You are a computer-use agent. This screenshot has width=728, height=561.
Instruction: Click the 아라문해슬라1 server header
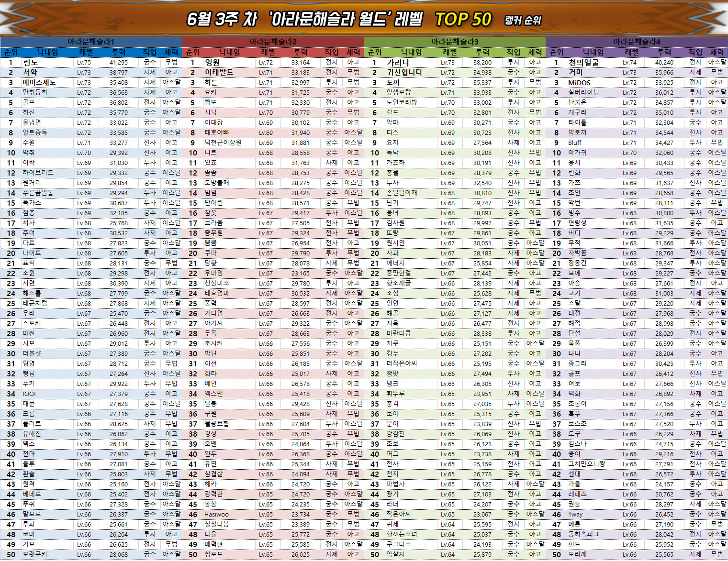(x=91, y=42)
